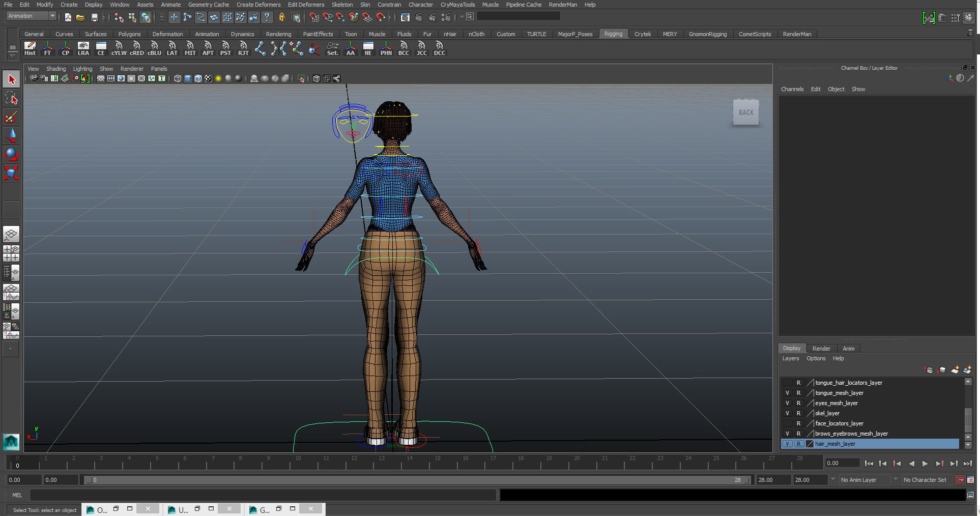Open the viewport Shading menu

point(56,69)
